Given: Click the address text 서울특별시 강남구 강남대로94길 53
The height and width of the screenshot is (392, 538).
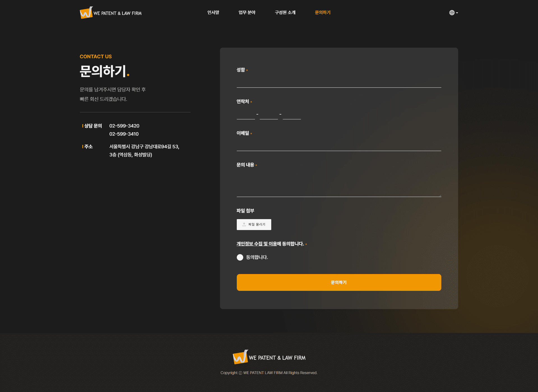Looking at the screenshot, I should [144, 147].
